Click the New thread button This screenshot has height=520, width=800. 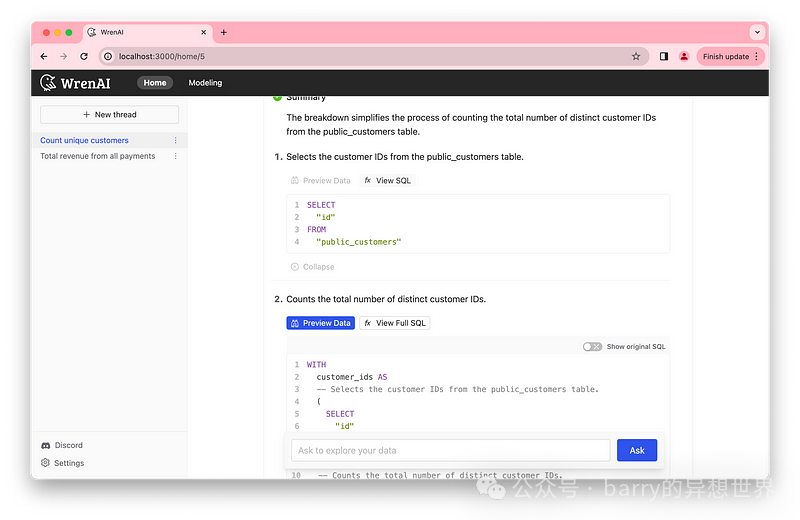tap(109, 115)
